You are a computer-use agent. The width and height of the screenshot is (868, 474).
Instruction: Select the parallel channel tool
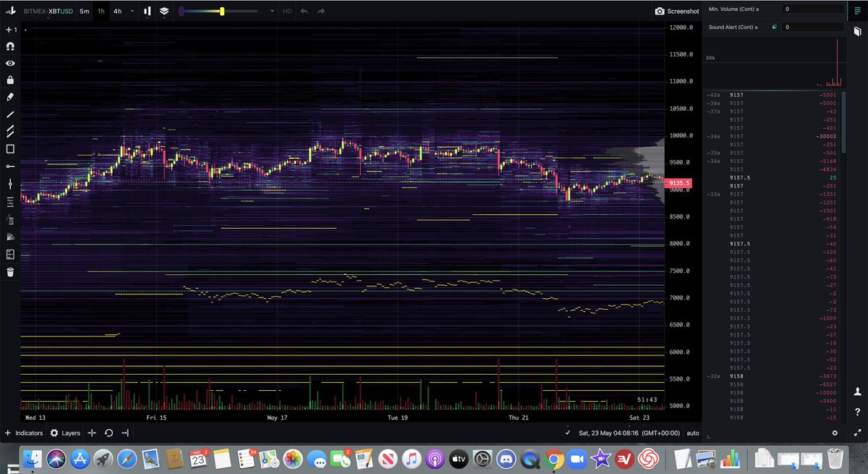10,132
